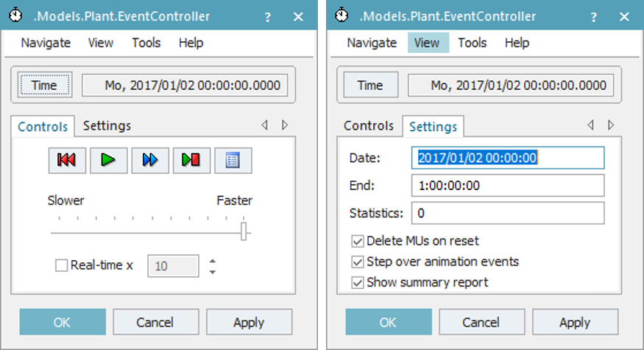Open View menu in left window
Image resolution: width=644 pixels, height=350 pixels.
point(101,43)
